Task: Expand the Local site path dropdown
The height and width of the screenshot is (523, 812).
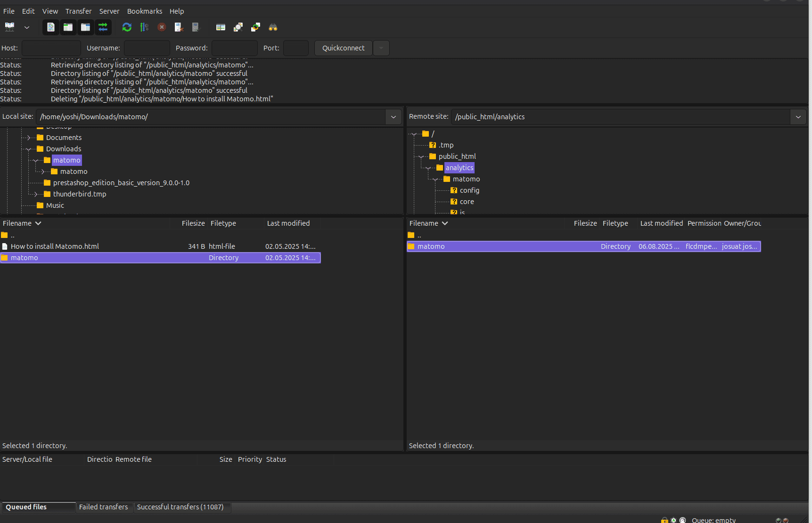Action: 393,117
